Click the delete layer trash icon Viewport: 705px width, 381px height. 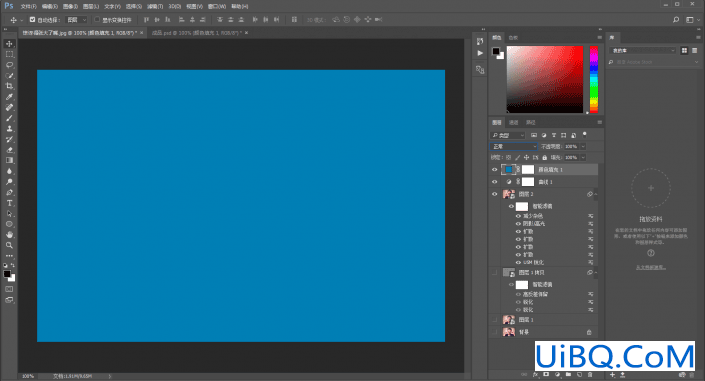point(590,374)
